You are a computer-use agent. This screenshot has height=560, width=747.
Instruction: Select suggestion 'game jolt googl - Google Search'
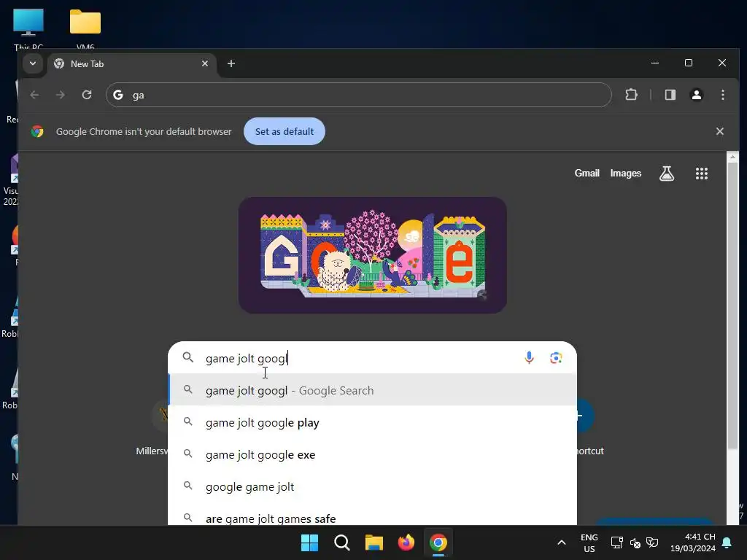coord(373,391)
